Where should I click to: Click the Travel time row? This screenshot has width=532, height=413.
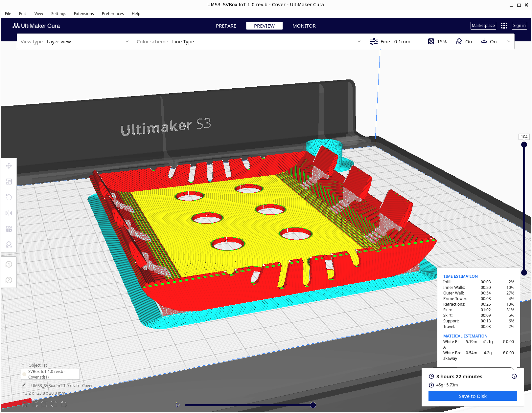pyautogui.click(x=478, y=327)
